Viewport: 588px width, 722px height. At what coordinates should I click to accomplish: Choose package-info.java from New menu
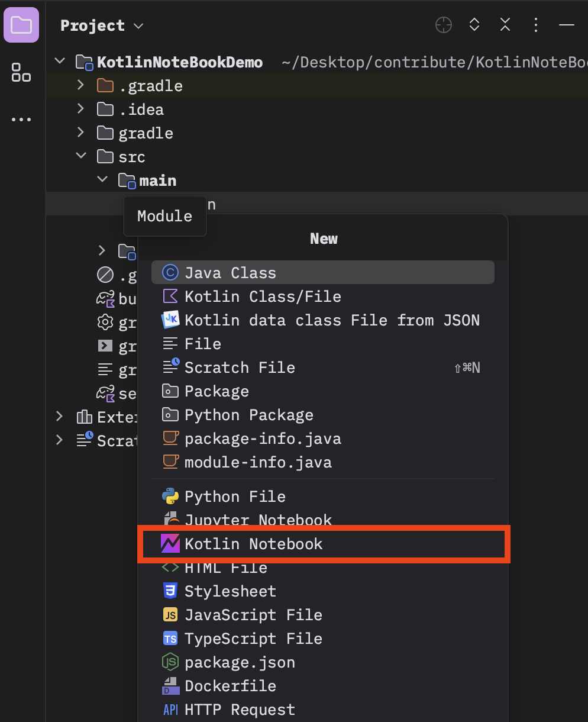pos(323,439)
